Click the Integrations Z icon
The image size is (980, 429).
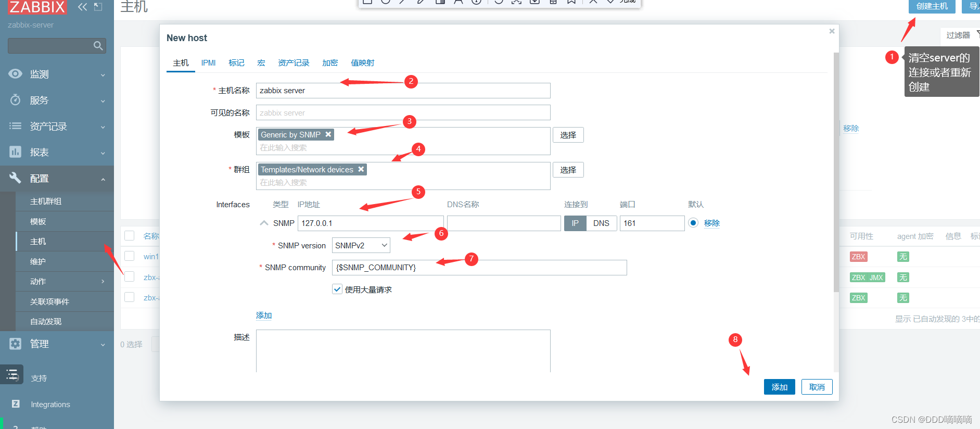[16, 404]
